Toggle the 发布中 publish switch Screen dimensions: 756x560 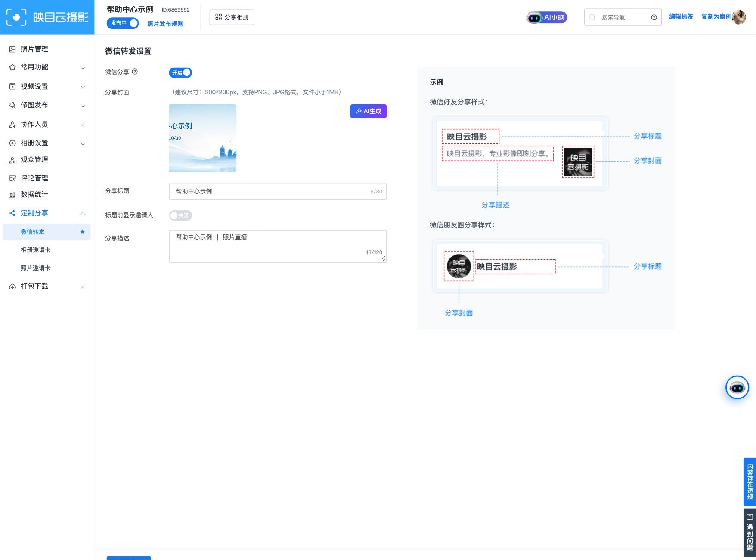(x=123, y=23)
